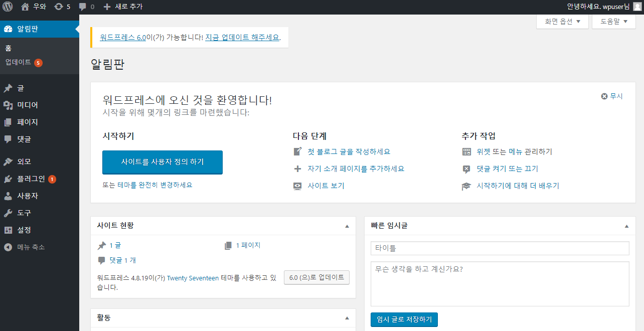Open 댓글 via its comment bubble icon

8,139
